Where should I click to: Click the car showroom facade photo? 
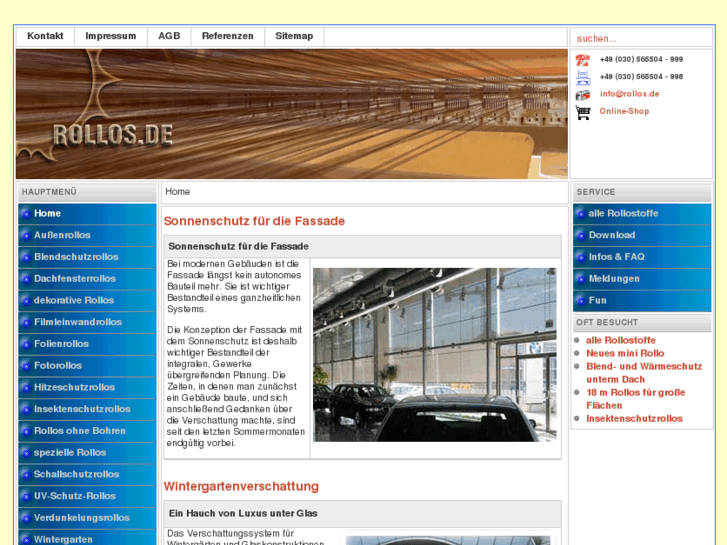coord(434,354)
